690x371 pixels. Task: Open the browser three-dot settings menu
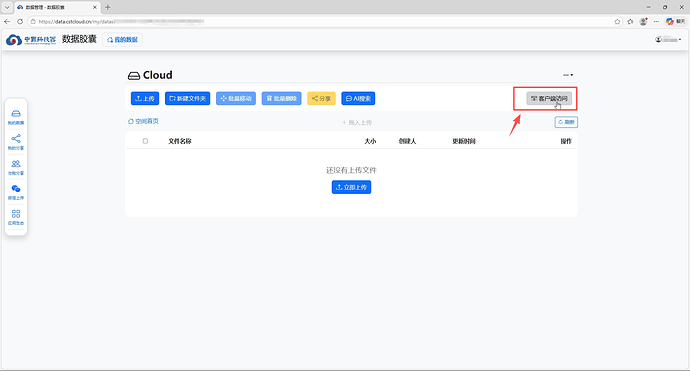pyautogui.click(x=656, y=21)
